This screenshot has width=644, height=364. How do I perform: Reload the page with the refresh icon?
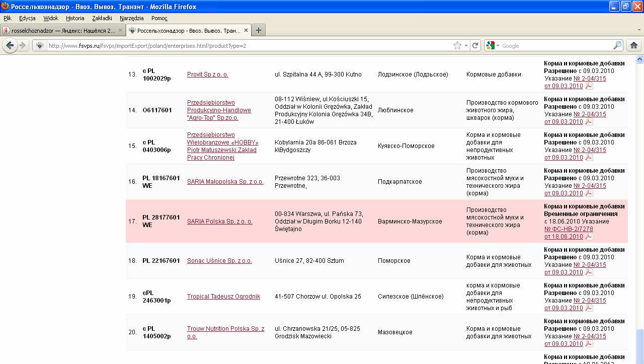pyautogui.click(x=475, y=45)
